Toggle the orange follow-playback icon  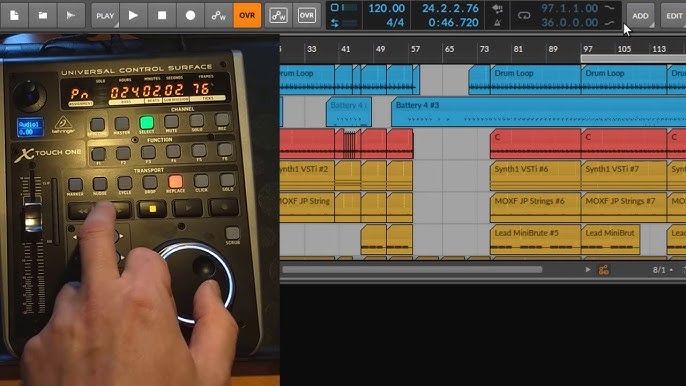[x=604, y=270]
